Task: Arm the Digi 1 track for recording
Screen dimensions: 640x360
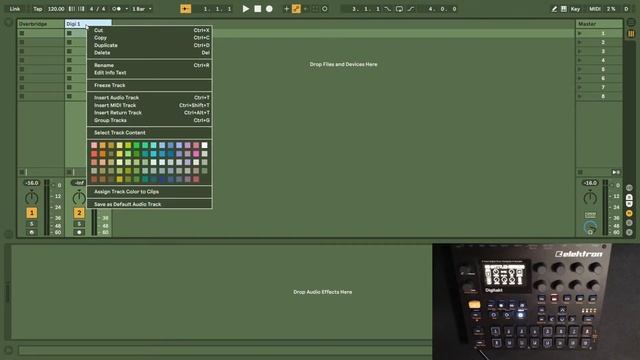Action: pyautogui.click(x=79, y=232)
